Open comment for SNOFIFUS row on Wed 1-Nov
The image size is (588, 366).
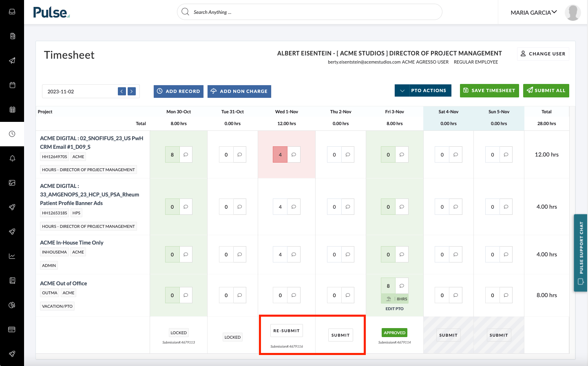[x=294, y=154]
